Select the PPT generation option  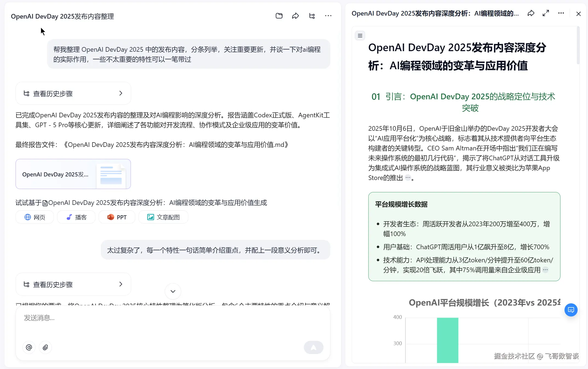tap(117, 217)
